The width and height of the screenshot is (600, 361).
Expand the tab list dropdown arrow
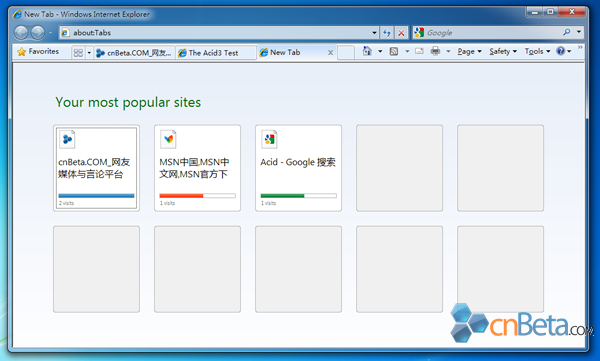(x=89, y=52)
